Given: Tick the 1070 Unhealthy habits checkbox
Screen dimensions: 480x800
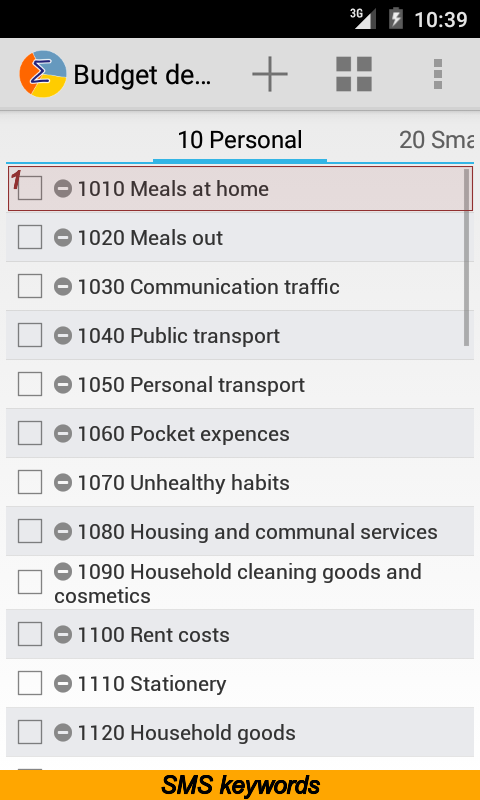Looking at the screenshot, I should point(30,483).
